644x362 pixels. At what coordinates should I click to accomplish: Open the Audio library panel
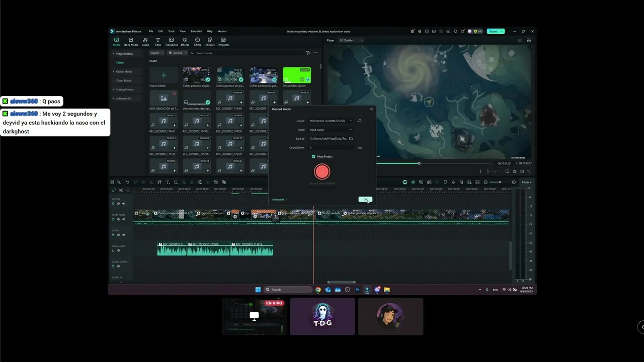(145, 42)
